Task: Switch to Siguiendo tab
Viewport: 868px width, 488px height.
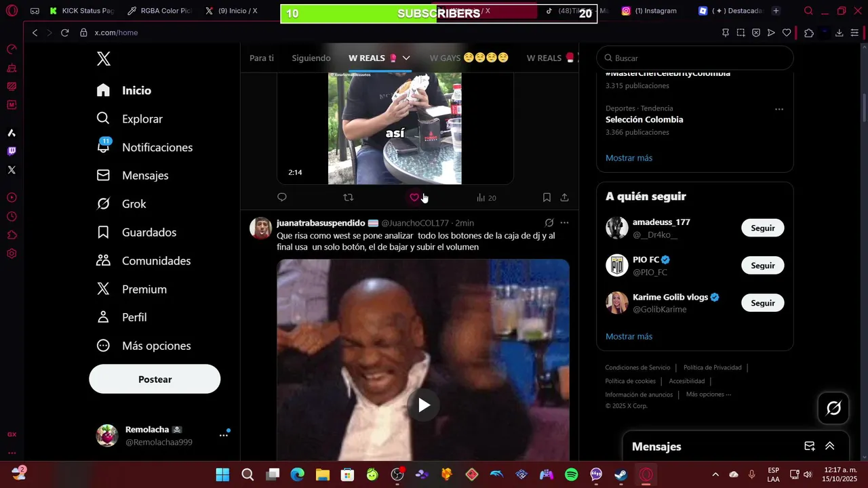Action: point(311,58)
